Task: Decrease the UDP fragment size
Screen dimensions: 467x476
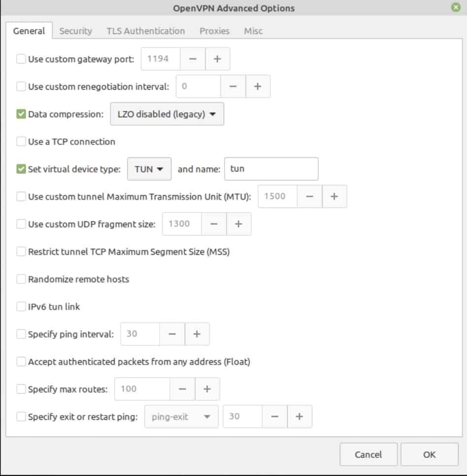Action: [214, 224]
